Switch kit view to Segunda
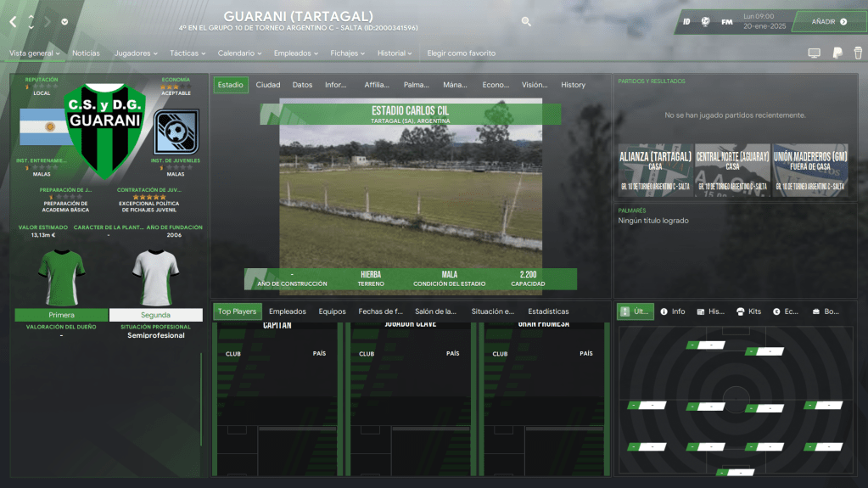 pos(155,315)
